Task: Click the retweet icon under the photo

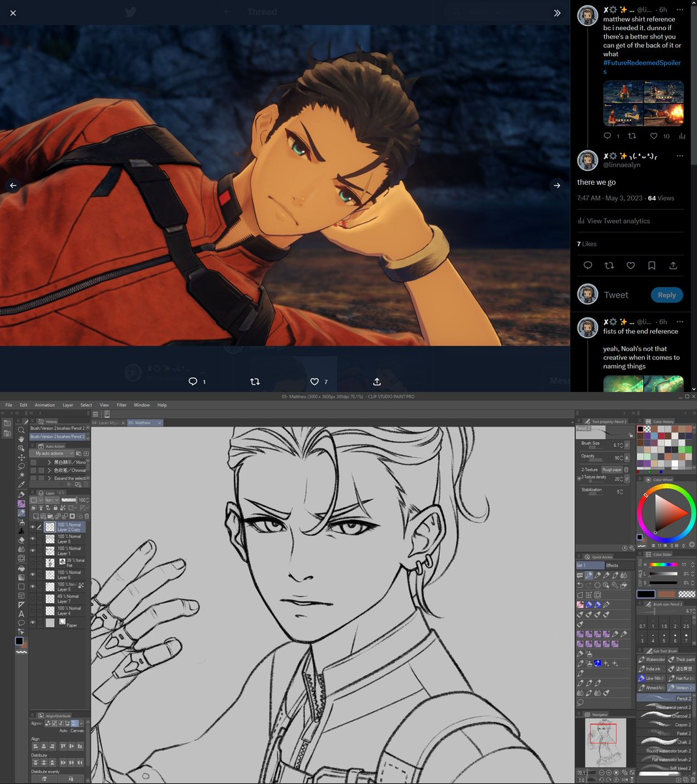Action: [255, 382]
